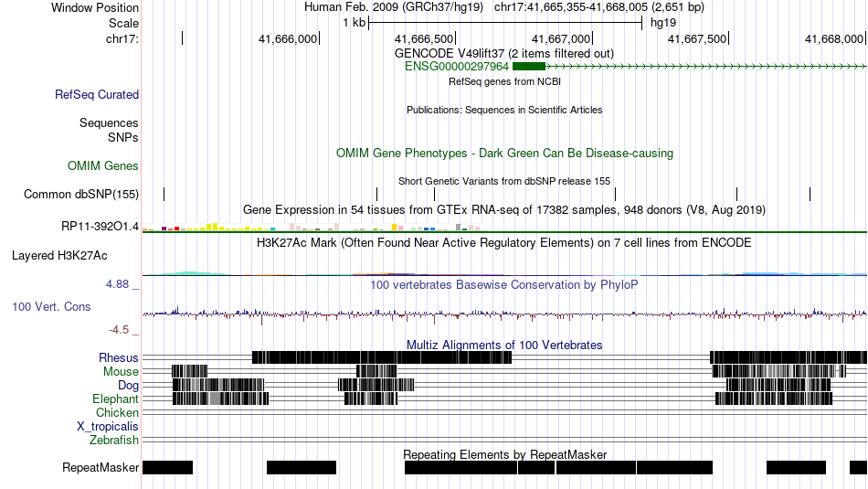868x489 pixels.
Task: Open the RP11-392O1.4 tissue expression bar chart
Action: tap(314, 227)
